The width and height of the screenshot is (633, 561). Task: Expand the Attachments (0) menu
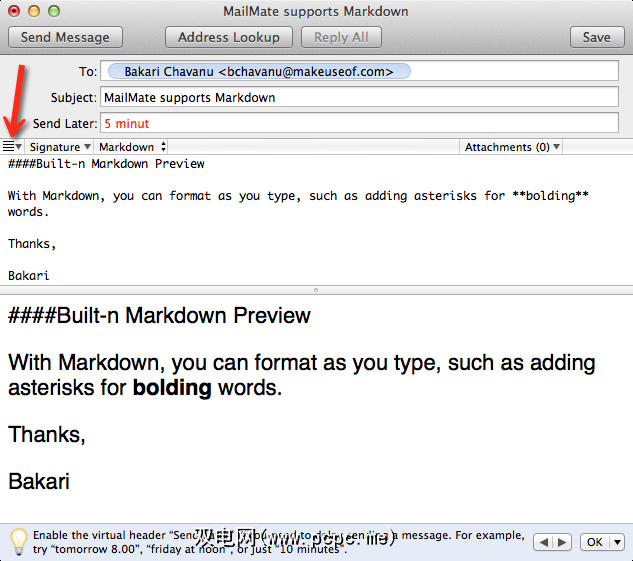point(511,147)
